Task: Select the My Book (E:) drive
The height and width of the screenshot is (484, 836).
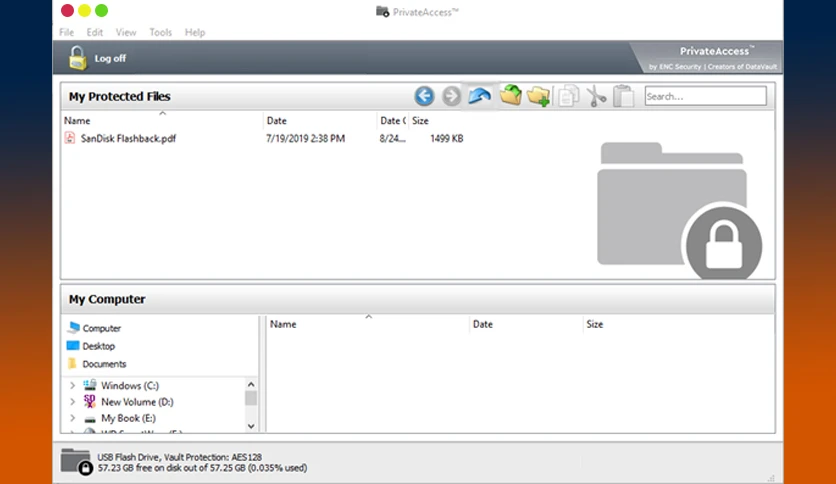Action: [128, 418]
